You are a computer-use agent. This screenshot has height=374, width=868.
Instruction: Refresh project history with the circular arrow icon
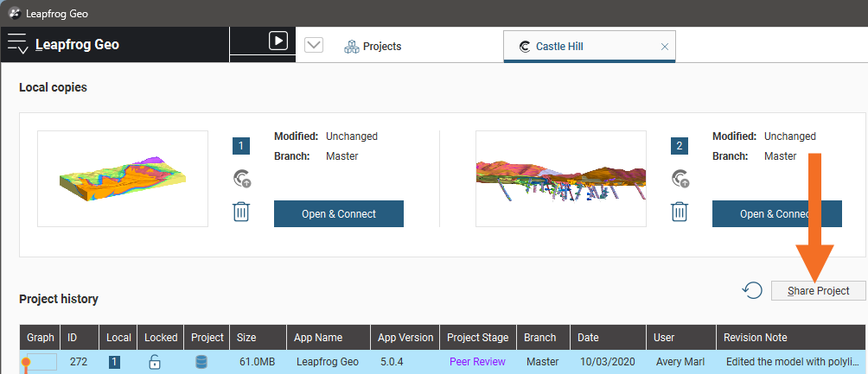coord(751,291)
